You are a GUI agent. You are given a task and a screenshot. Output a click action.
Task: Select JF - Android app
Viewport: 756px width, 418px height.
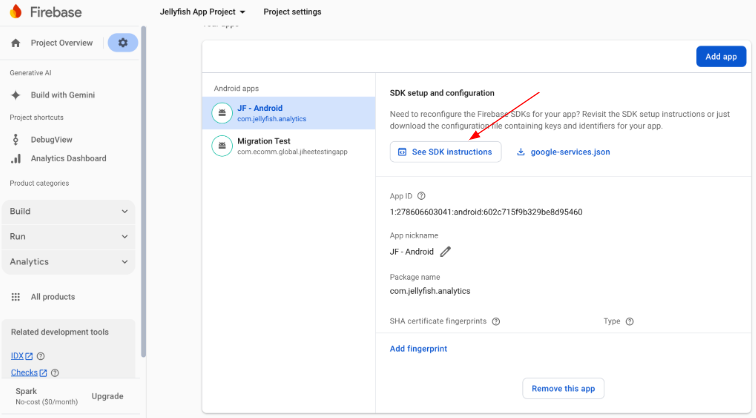point(289,113)
